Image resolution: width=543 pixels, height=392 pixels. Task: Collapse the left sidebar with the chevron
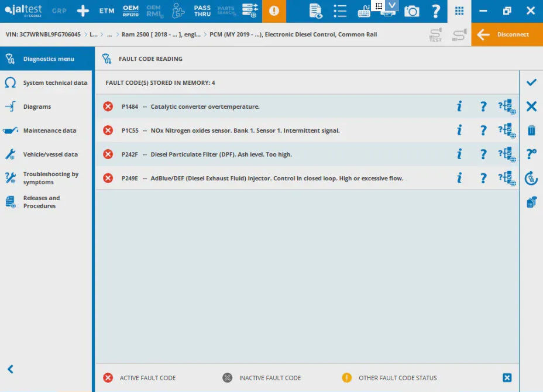(10, 369)
